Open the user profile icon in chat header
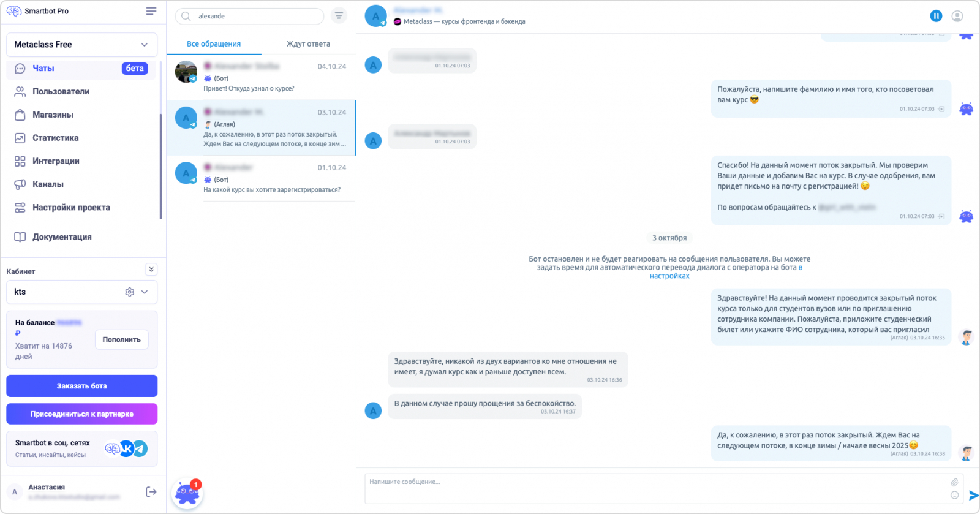The height and width of the screenshot is (514, 980). (x=957, y=16)
